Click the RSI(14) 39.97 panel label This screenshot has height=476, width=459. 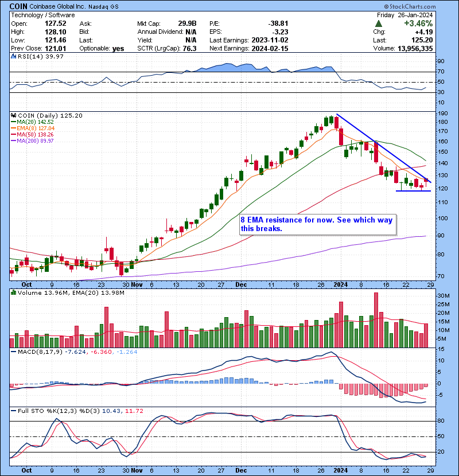click(x=40, y=56)
